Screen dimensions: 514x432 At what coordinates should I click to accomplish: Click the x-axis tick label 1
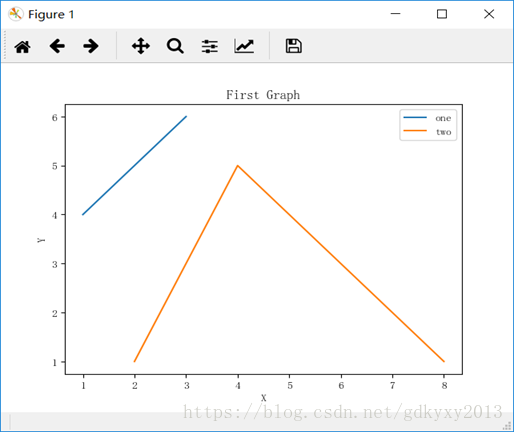(83, 386)
